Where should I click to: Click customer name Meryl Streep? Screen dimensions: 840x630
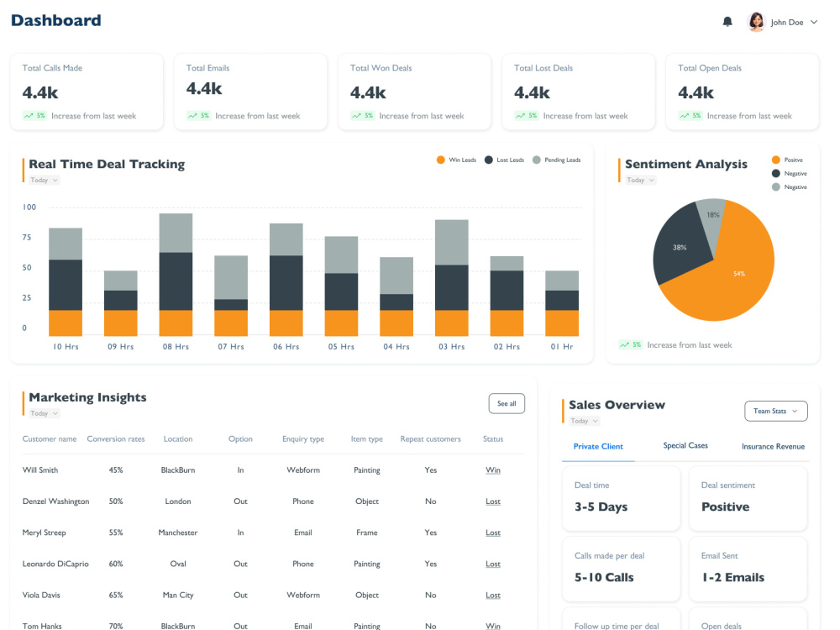click(44, 533)
